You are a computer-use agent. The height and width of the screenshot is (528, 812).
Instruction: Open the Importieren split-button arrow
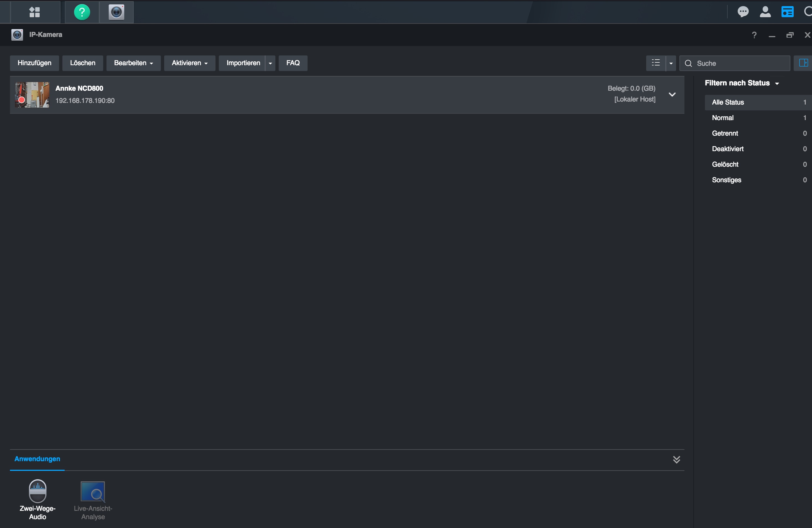270,64
